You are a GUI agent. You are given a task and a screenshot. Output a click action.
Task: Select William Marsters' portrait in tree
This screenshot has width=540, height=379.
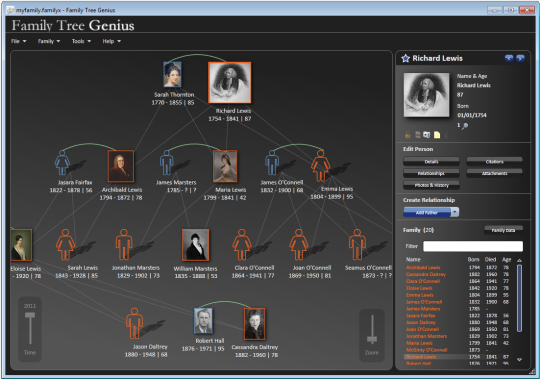[195, 245]
